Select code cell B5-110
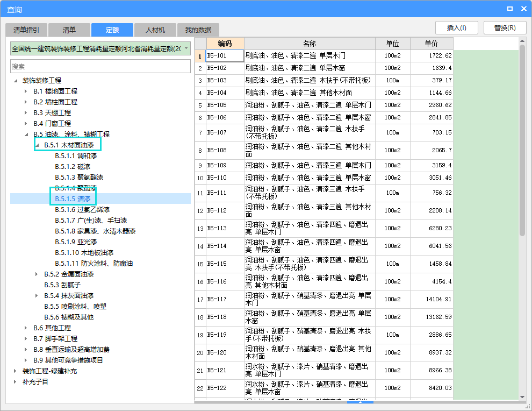The image size is (532, 411). (x=225, y=178)
